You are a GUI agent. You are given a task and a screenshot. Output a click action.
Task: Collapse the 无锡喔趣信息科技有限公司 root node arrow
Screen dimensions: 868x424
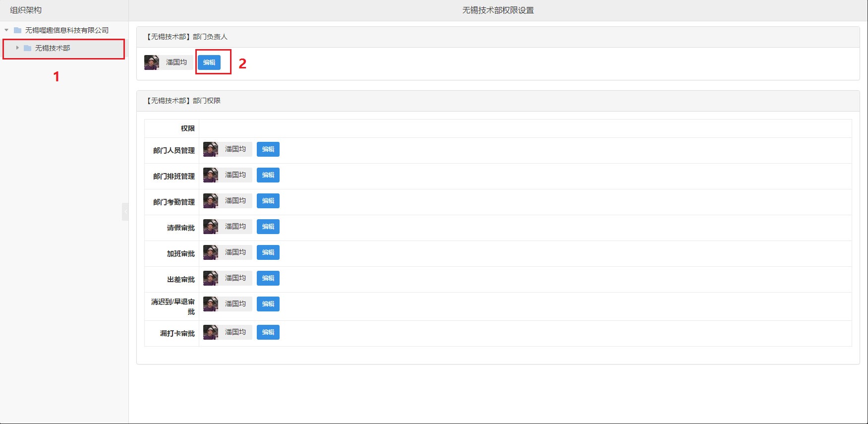6,30
